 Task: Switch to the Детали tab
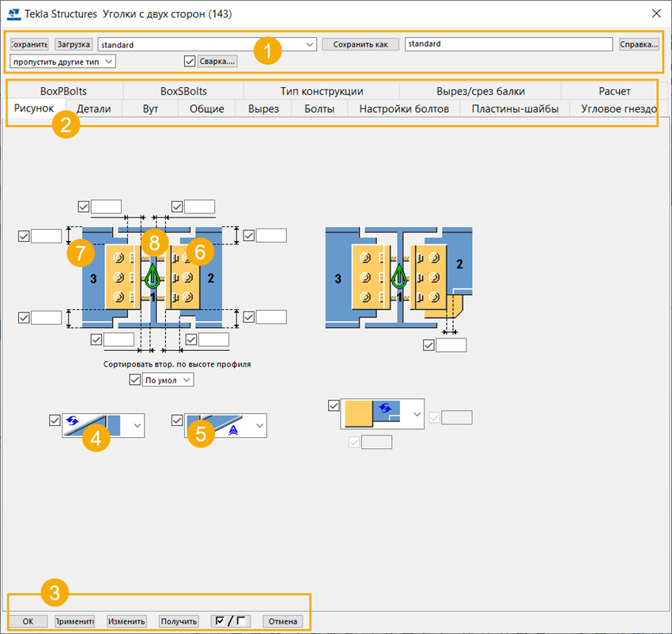pos(94,109)
